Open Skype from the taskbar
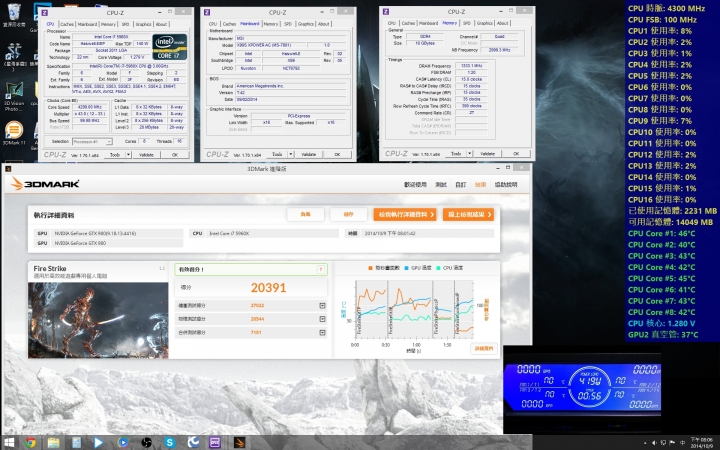The width and height of the screenshot is (720, 450). pyautogui.click(x=170, y=443)
